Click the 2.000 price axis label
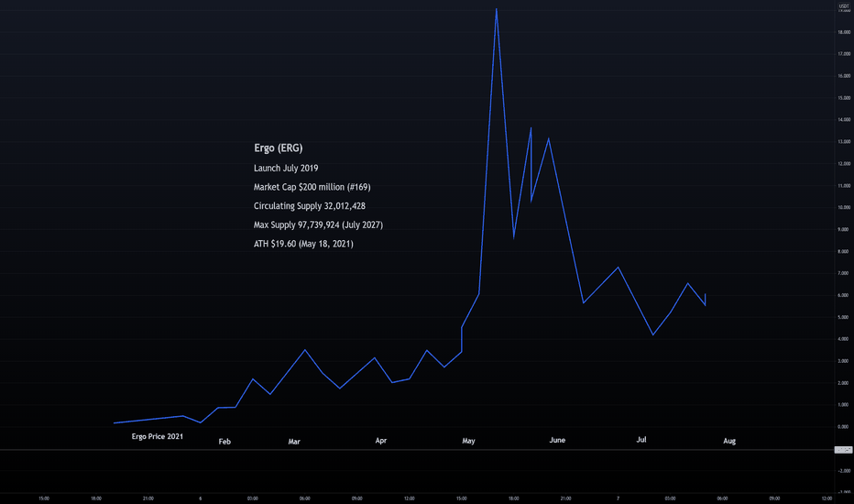854x504 pixels. 844,383
